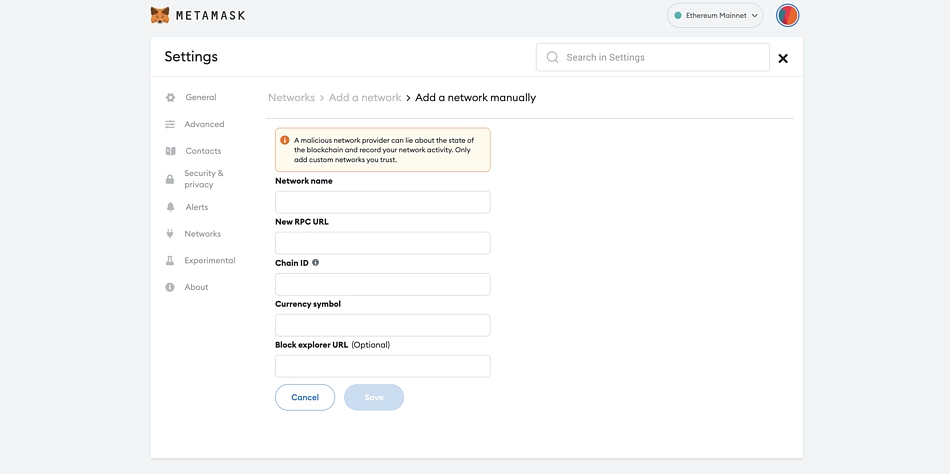The image size is (950, 474).
Task: Click the MetaMask fox logo
Action: [x=160, y=15]
